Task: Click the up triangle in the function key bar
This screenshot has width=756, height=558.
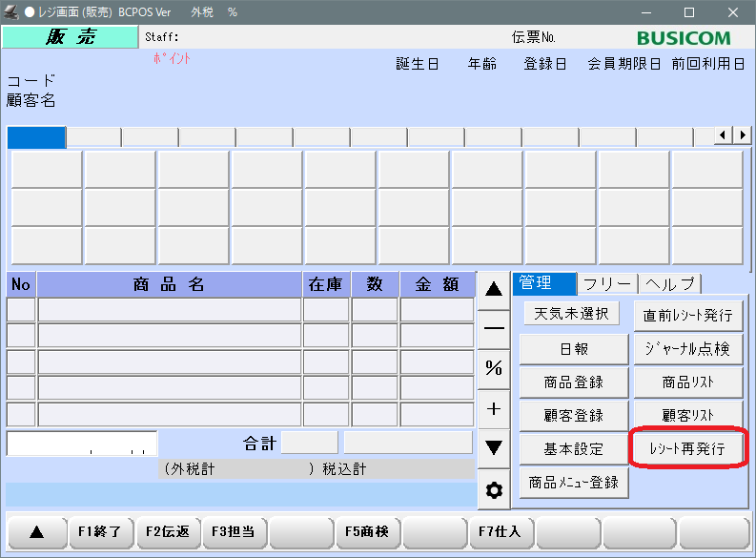Action: [36, 532]
